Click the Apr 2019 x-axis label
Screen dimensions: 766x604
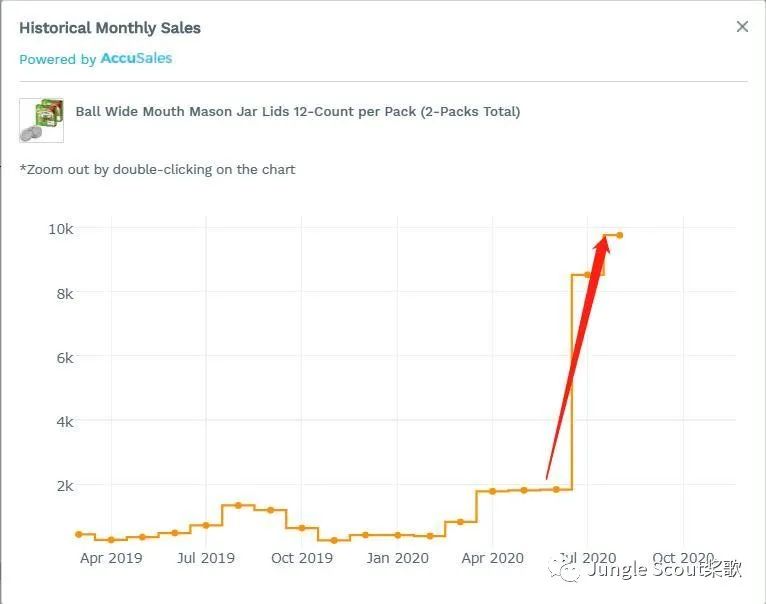pos(111,558)
